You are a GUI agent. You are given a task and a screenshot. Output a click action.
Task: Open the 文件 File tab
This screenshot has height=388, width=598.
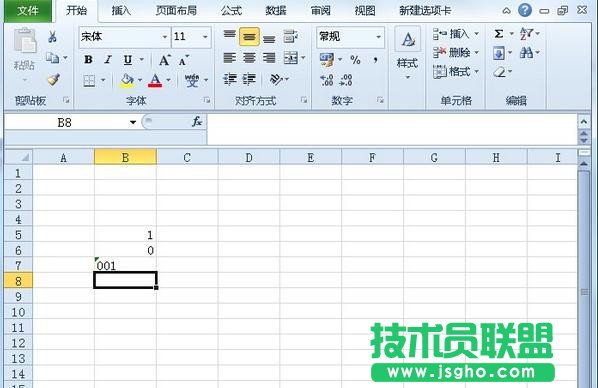click(x=28, y=11)
